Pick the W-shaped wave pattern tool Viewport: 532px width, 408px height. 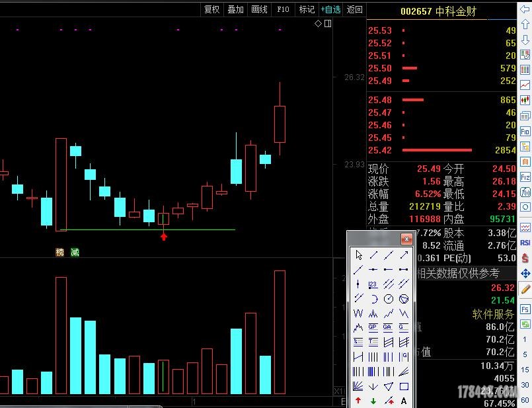[358, 313]
